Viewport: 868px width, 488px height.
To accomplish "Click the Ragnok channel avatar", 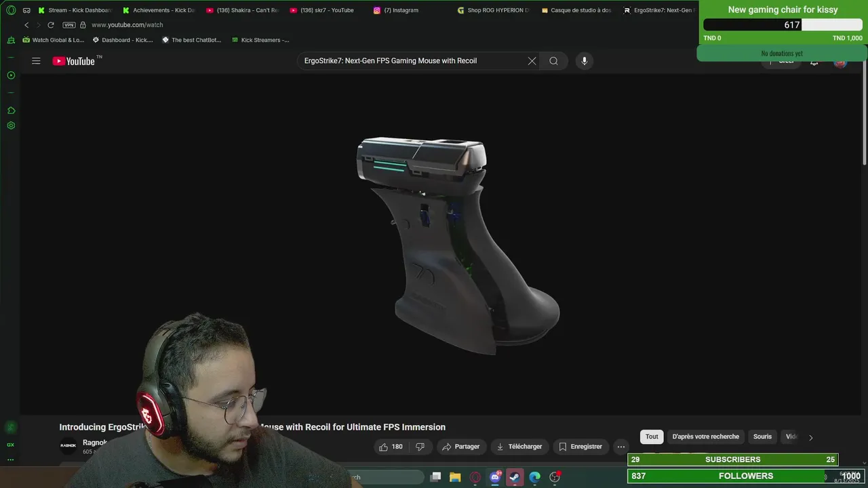I will 68,445.
